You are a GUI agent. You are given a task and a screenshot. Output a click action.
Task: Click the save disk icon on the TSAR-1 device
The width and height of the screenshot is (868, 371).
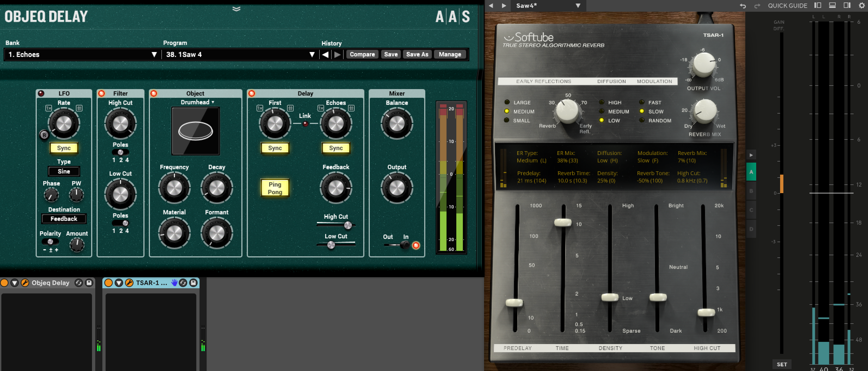pos(193,283)
